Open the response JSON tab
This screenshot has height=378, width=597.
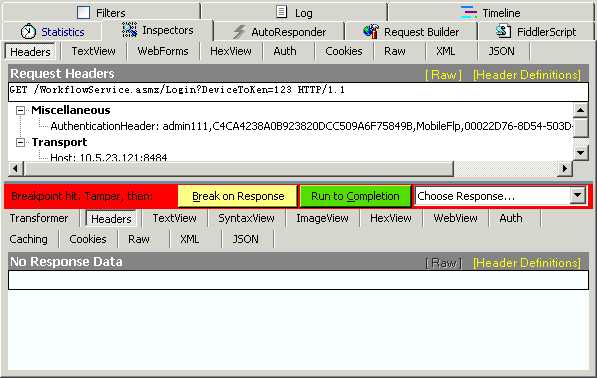(246, 239)
